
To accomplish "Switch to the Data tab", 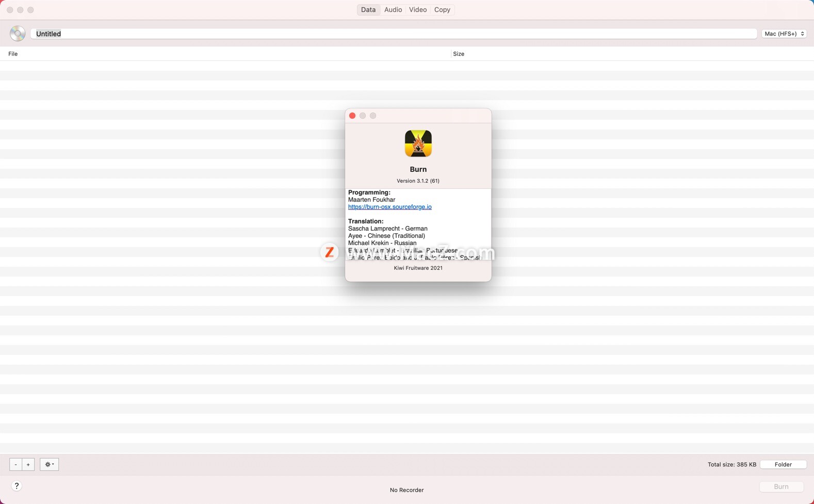I will point(368,10).
